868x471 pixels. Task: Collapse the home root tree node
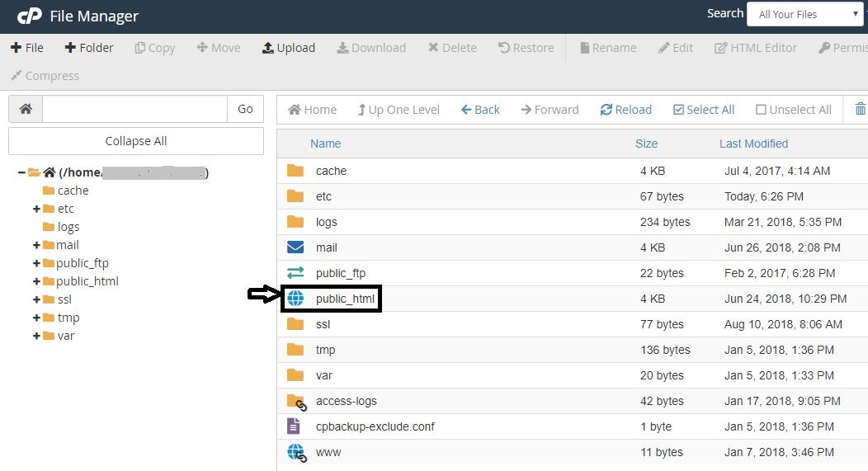(21, 172)
